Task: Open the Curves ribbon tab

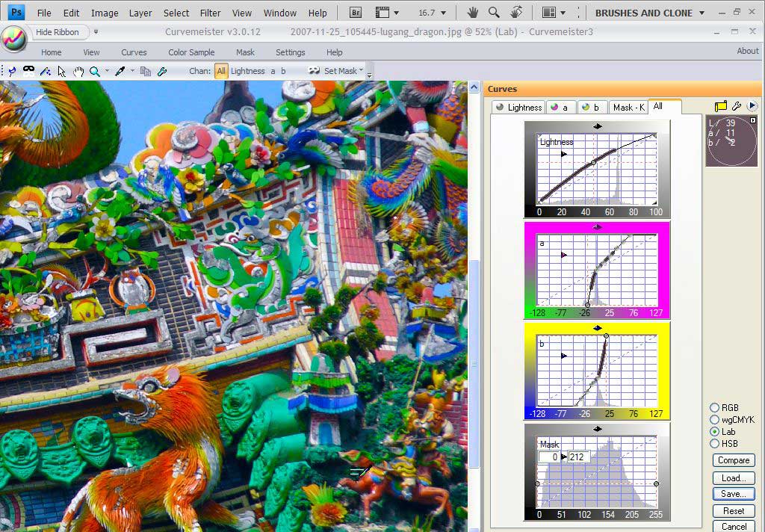Action: tap(134, 52)
